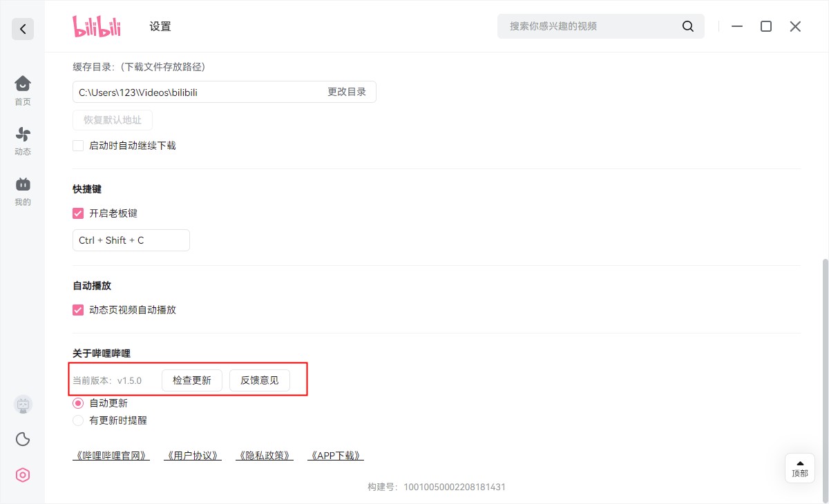This screenshot has width=829, height=504.
Task: Click the back arrow in the sidebar
Action: click(x=23, y=29)
